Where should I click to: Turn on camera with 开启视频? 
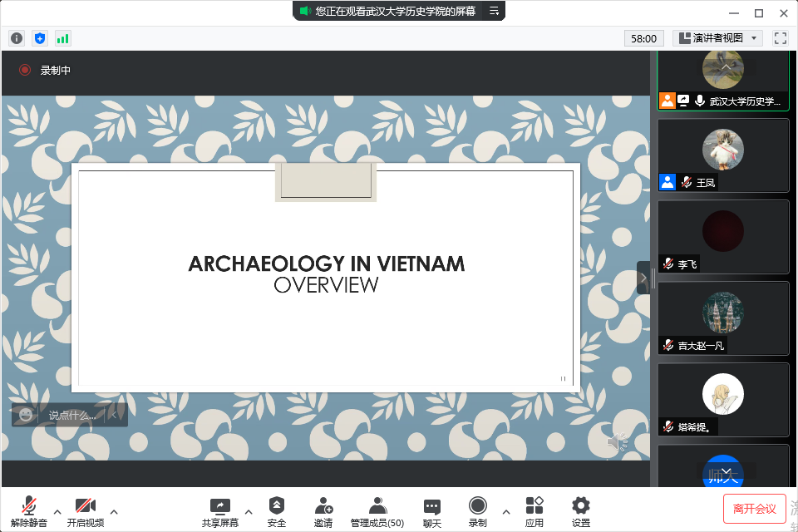point(86,511)
